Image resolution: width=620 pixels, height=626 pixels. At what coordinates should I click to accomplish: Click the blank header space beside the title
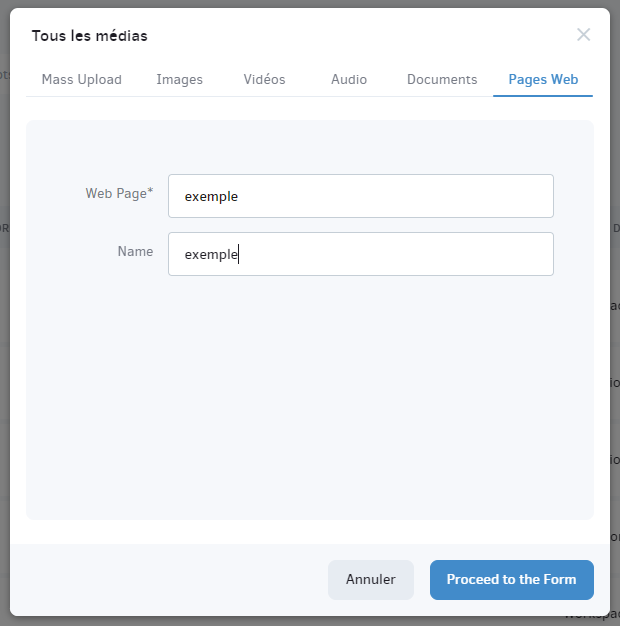tap(359, 35)
